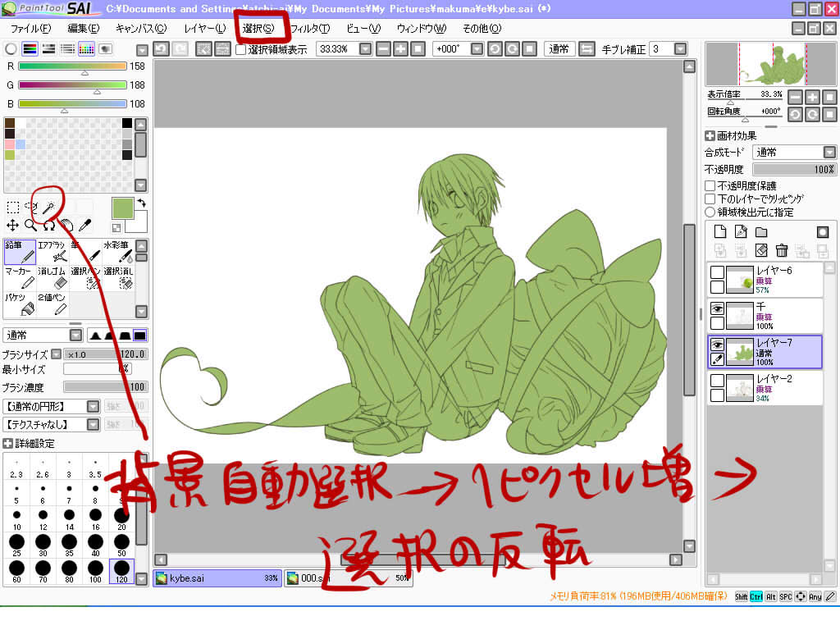Choose the 選択ペン selection pen

[85, 278]
